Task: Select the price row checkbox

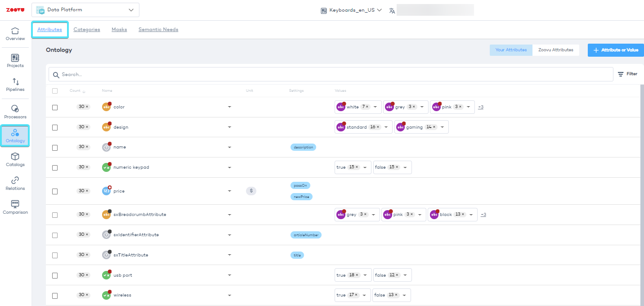Action: pos(55,191)
